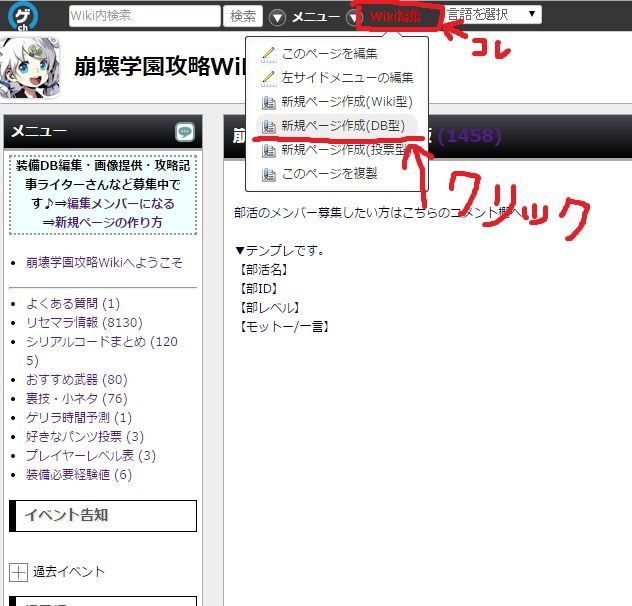Image resolution: width=632 pixels, height=606 pixels.
Task: Open the リセマラ情報 sidebar link
Action: 62,322
